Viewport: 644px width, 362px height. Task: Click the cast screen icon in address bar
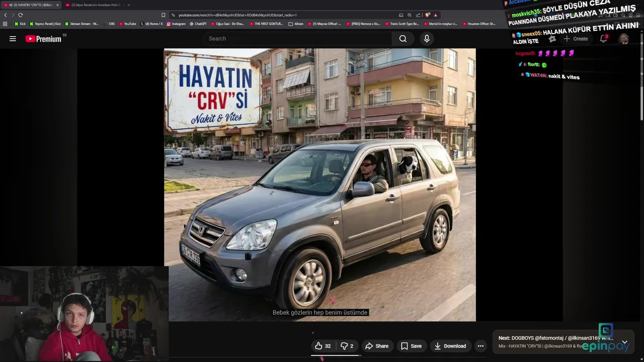coord(401,15)
